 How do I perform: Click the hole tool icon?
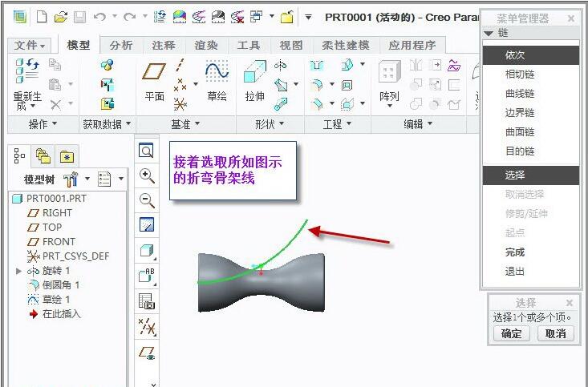pos(317,66)
